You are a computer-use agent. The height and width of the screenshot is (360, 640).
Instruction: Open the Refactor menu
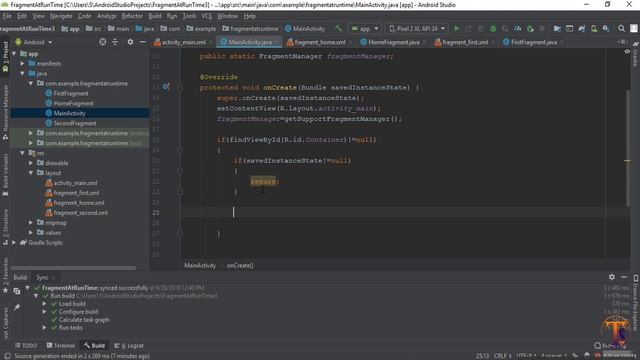tap(132, 16)
